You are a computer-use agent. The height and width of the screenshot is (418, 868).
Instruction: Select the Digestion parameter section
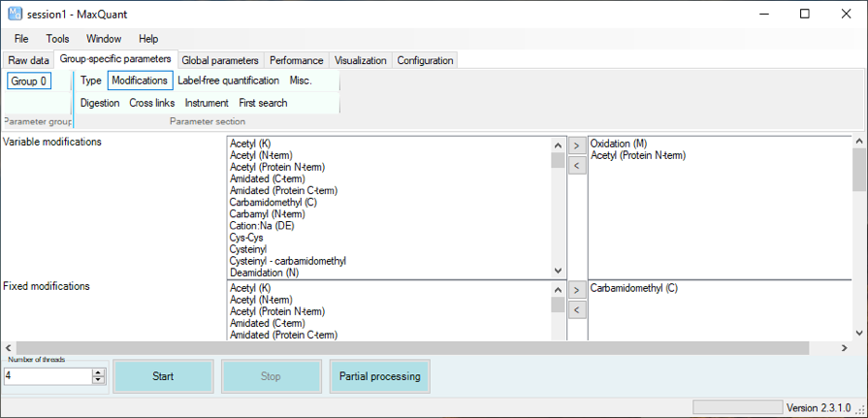click(x=100, y=103)
